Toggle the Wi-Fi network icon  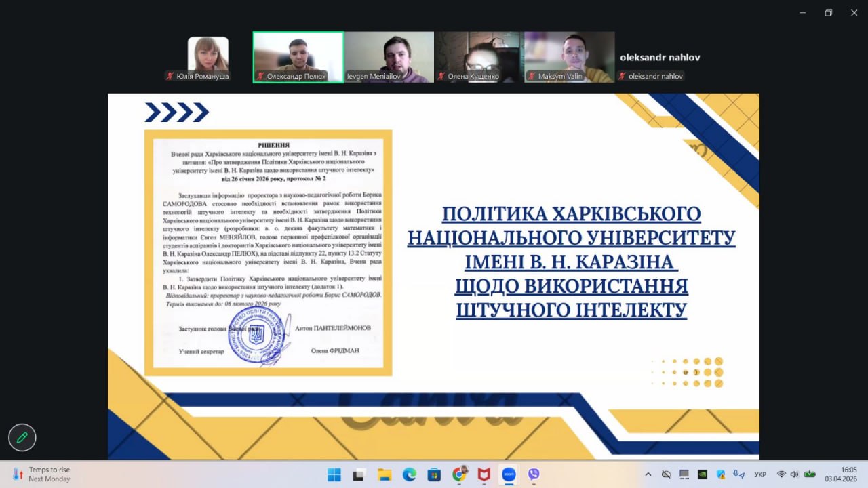coord(781,474)
